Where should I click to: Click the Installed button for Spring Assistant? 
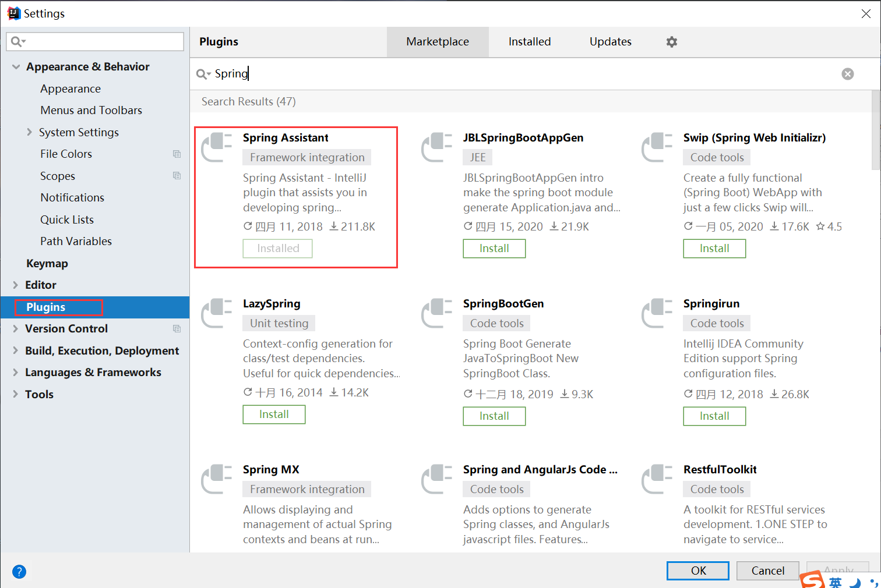278,249
